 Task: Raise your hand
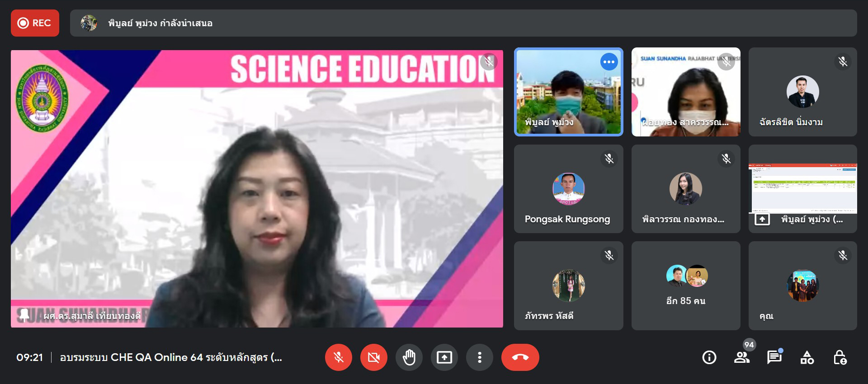click(x=409, y=357)
